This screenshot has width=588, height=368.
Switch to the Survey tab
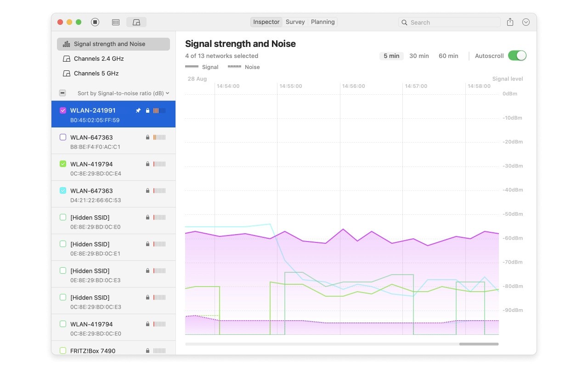coord(295,22)
